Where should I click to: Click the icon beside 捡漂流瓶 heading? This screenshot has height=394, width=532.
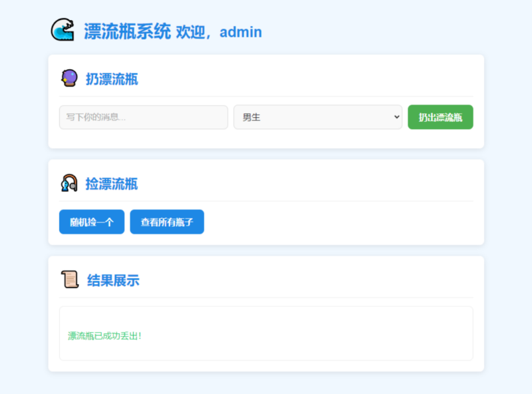click(x=69, y=183)
